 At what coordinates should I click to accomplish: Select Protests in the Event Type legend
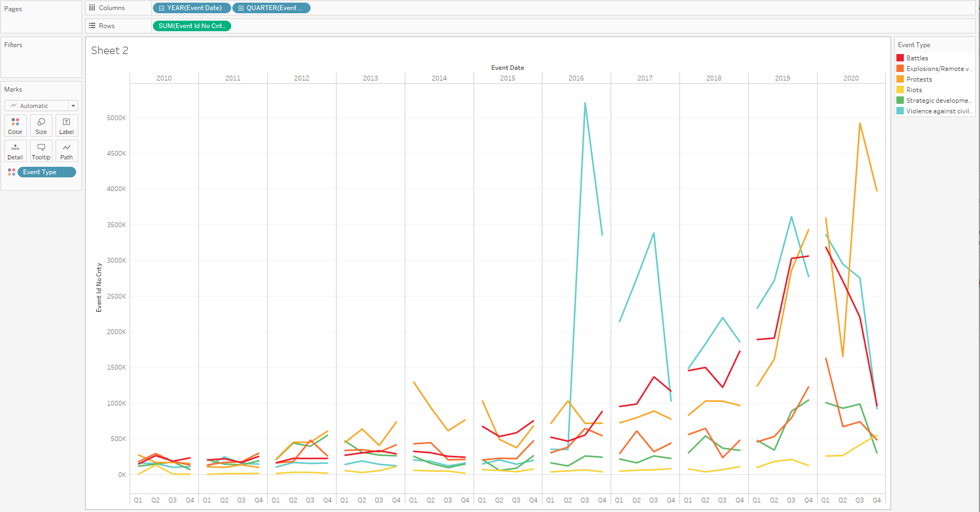[x=919, y=79]
